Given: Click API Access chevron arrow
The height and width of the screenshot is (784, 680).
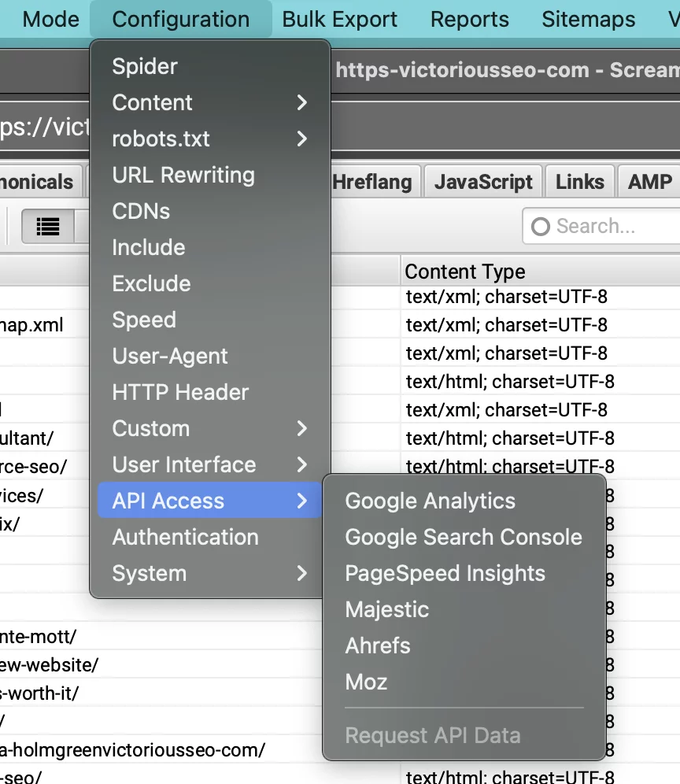Looking at the screenshot, I should click(x=301, y=501).
